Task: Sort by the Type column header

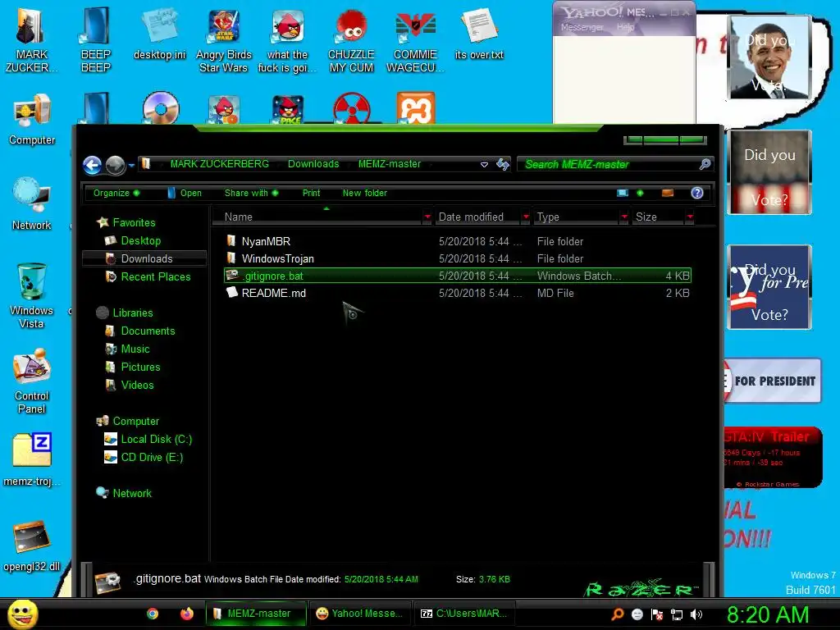Action: click(577, 217)
